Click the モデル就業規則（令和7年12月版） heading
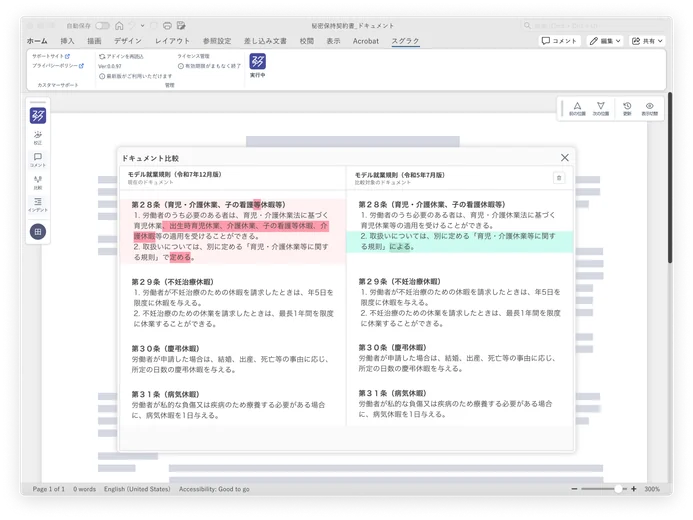 [x=175, y=175]
